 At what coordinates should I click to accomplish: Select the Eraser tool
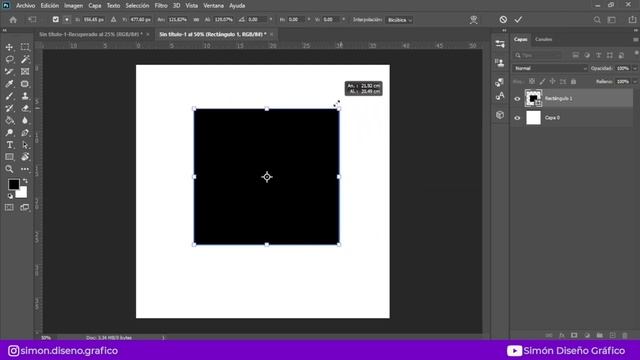25,109
